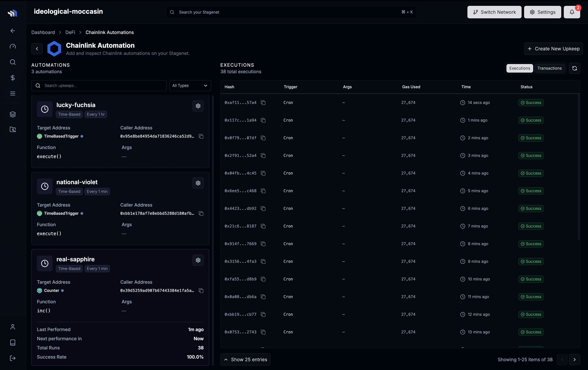
Task: Click the search magnifier icon in the sidebar
Action: coord(12,62)
